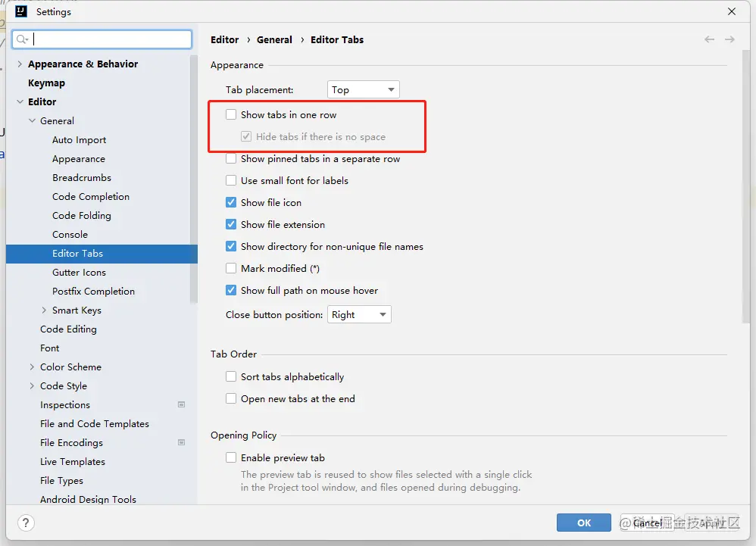Open help with the question mark icon

[26, 523]
